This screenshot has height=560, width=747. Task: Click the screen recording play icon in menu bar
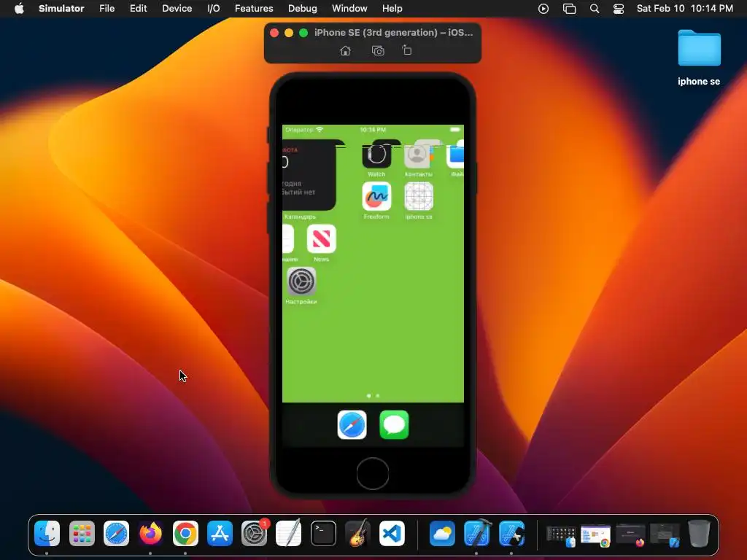543,9
